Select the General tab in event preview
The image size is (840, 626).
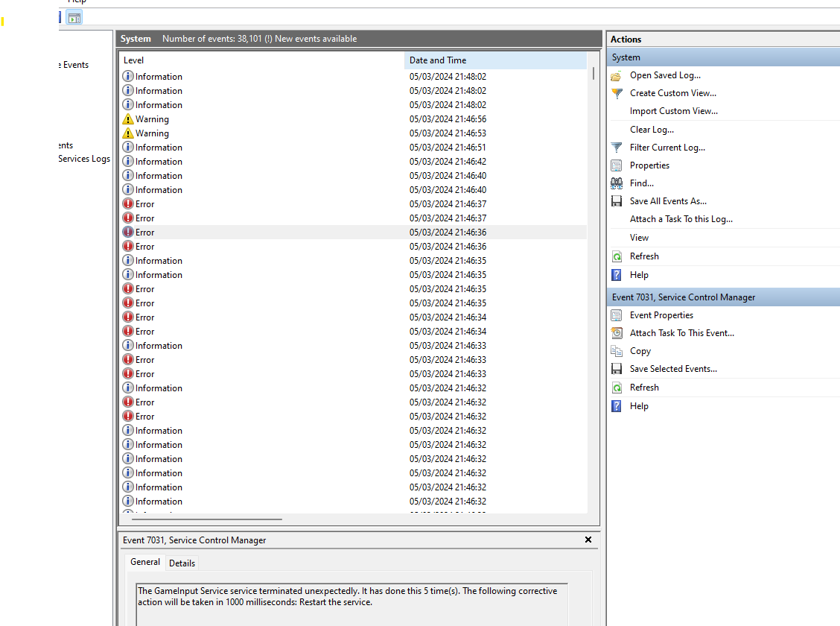pos(145,562)
